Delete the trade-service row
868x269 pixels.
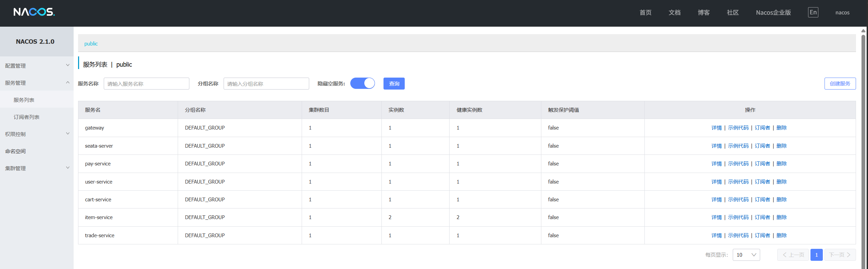781,236
